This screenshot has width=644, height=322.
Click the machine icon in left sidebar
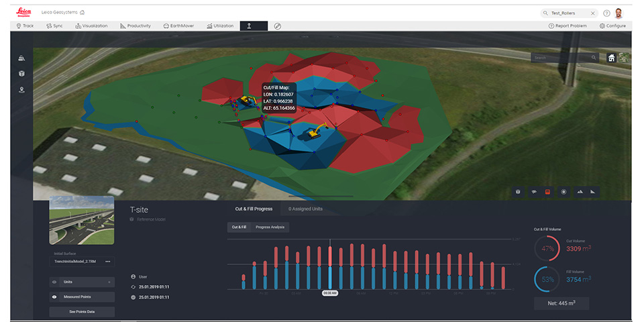point(21,58)
